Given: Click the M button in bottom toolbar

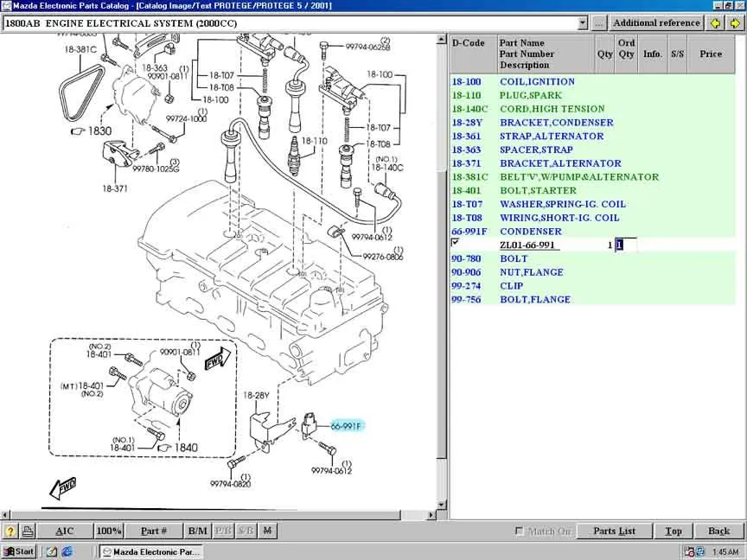Looking at the screenshot, I should pos(267,531).
